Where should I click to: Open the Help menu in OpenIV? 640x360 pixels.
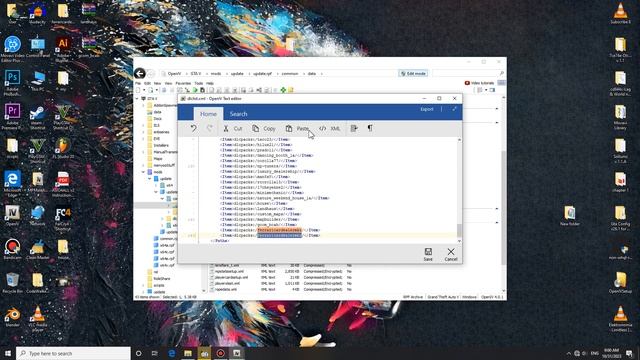click(x=210, y=83)
